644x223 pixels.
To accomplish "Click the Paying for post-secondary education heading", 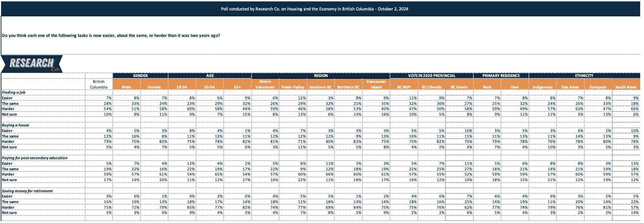I will (35, 158).
